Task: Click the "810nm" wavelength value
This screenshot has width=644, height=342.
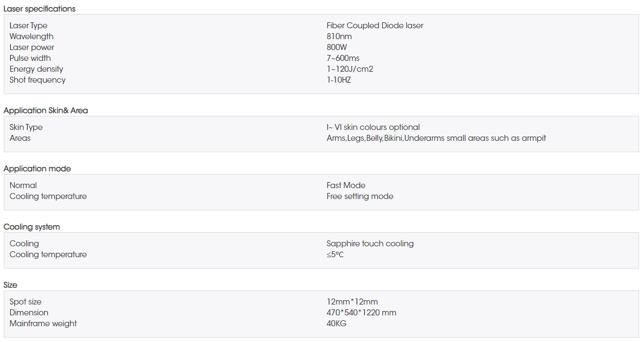Action: [339, 36]
